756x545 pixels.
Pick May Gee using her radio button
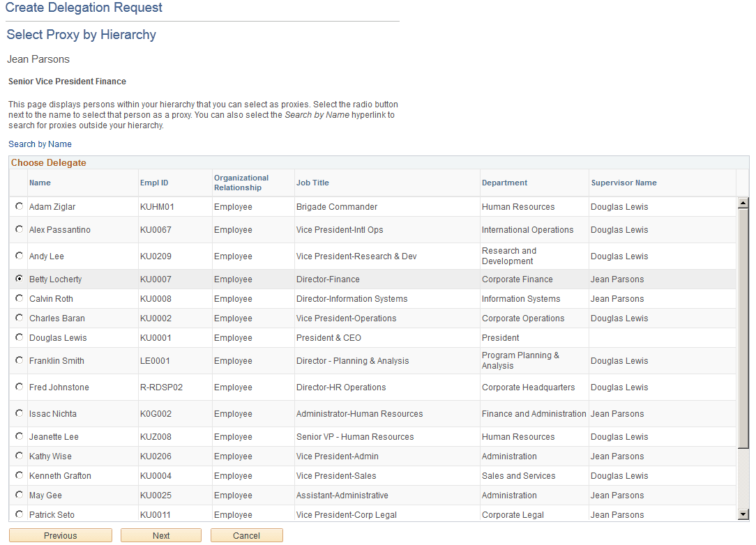click(x=19, y=495)
